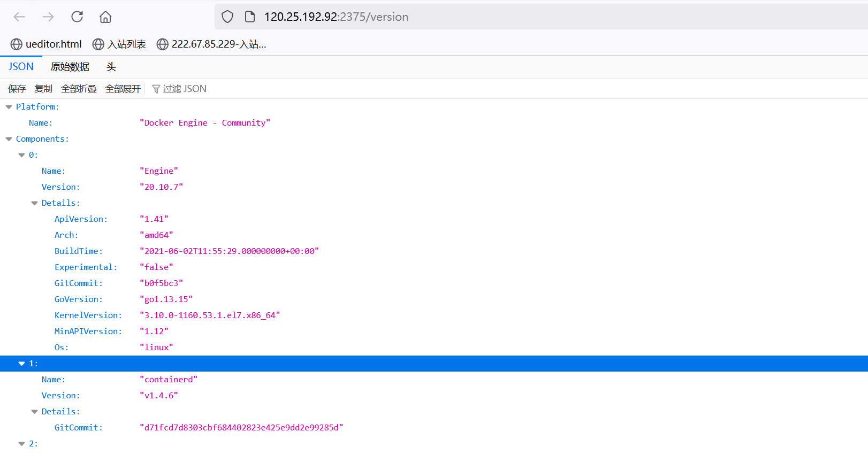
Task: Open the 入站列表 bookmark
Action: [x=119, y=44]
